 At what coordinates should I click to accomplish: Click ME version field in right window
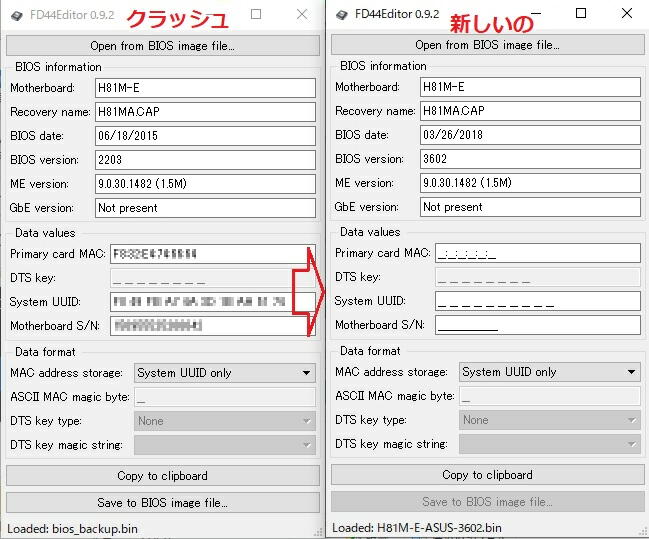(x=530, y=183)
